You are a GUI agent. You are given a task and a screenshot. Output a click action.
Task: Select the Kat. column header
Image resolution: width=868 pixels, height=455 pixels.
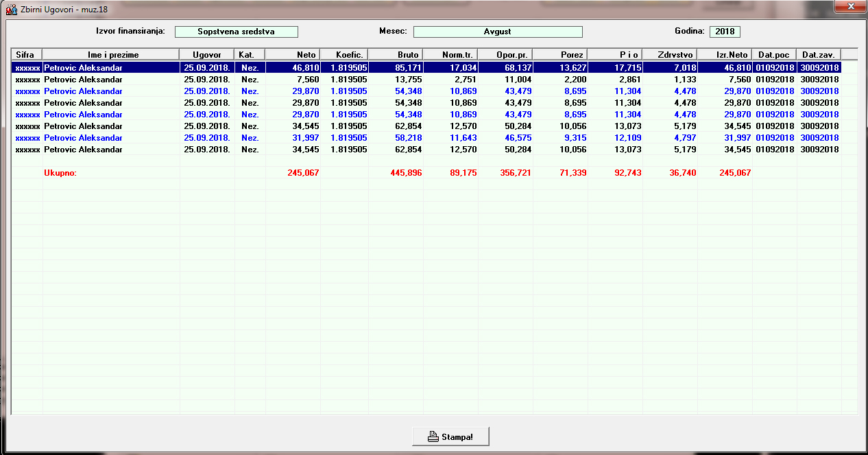[250, 54]
